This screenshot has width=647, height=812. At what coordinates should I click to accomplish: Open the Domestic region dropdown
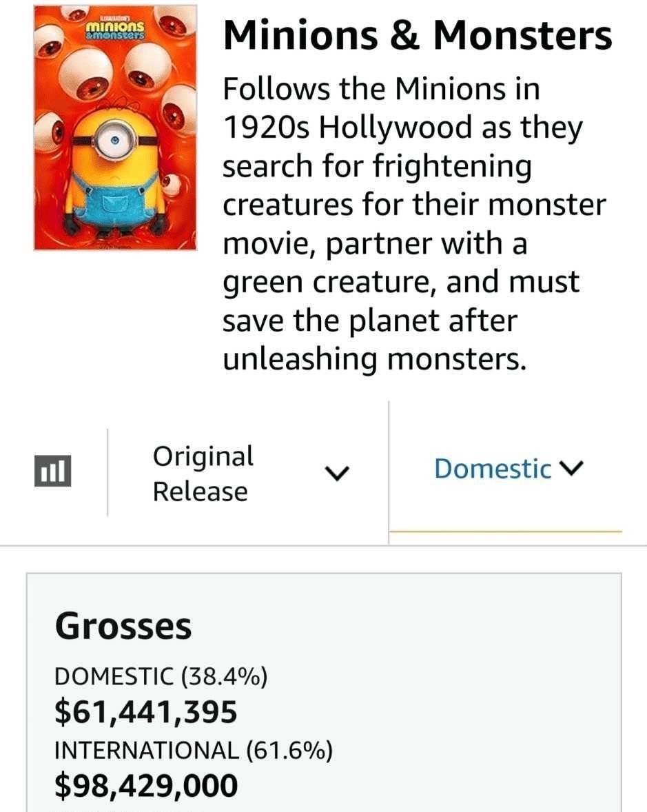point(509,469)
